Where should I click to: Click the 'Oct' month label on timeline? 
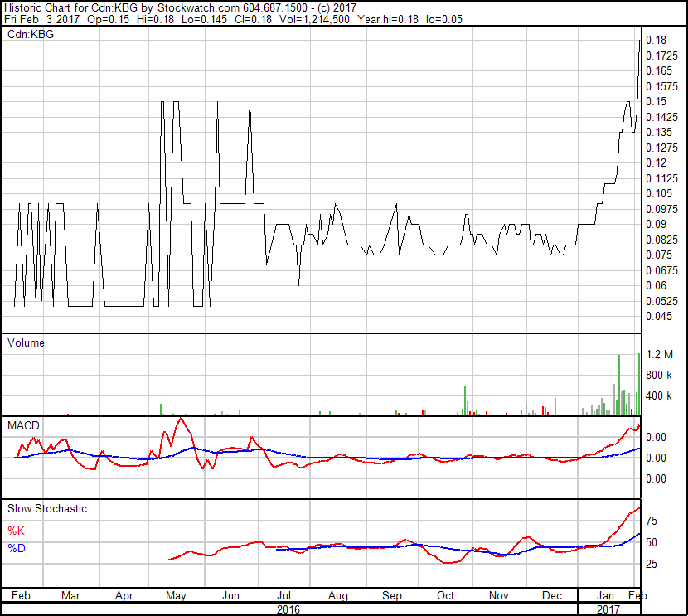(x=445, y=595)
